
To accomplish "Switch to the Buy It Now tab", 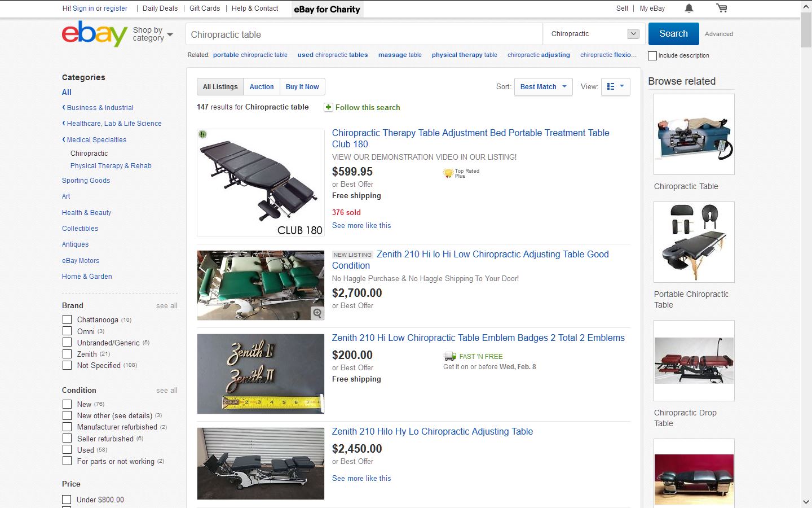I will point(302,86).
